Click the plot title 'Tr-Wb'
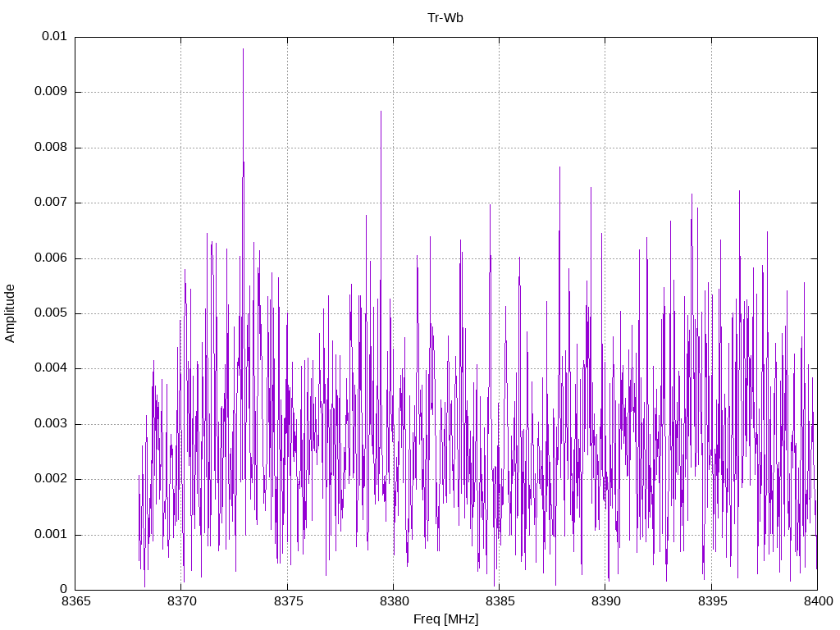This screenshot has height=630, width=840. (x=445, y=18)
